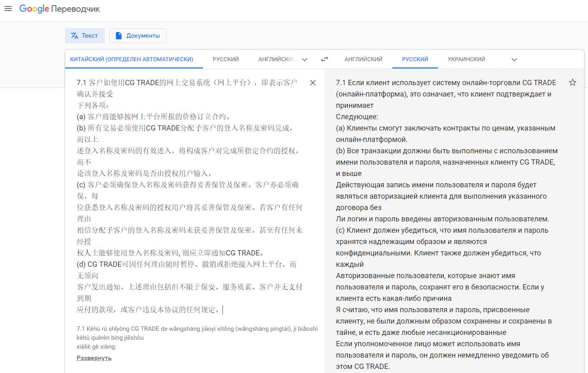588x373 pixels.
Task: Choose Русский as source language
Action: pos(225,59)
